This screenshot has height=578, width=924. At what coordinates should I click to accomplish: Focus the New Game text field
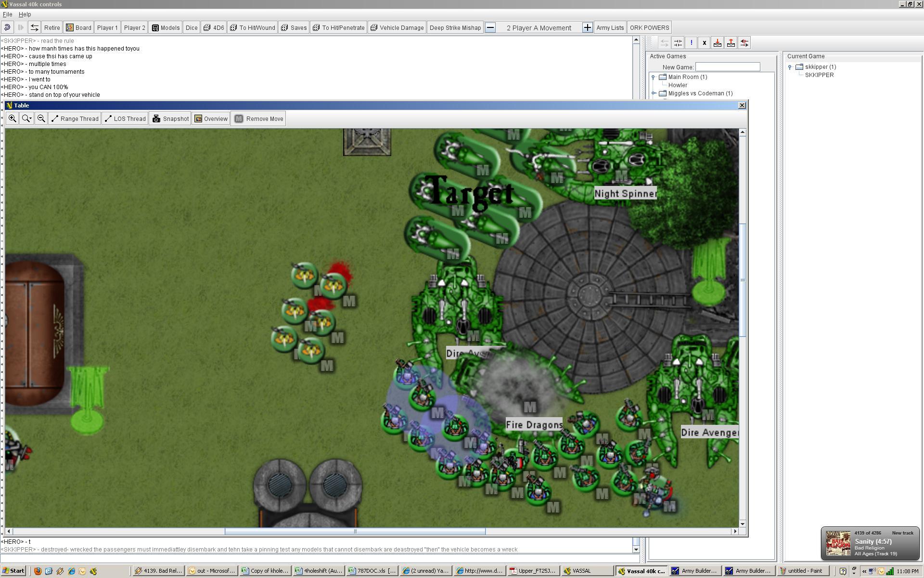[x=728, y=67]
